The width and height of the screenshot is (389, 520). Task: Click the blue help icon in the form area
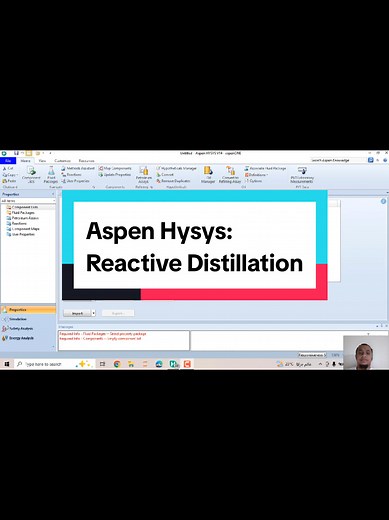[x=383, y=201]
